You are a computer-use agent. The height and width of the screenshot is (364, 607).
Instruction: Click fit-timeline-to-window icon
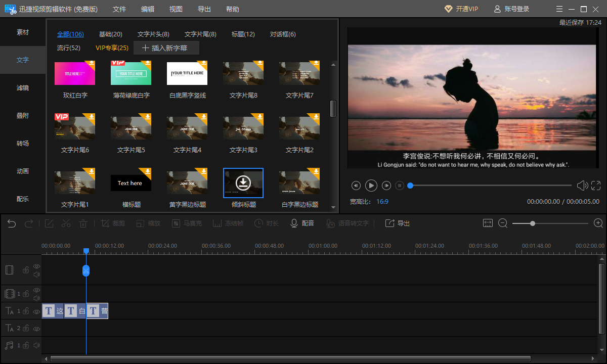pyautogui.click(x=488, y=223)
